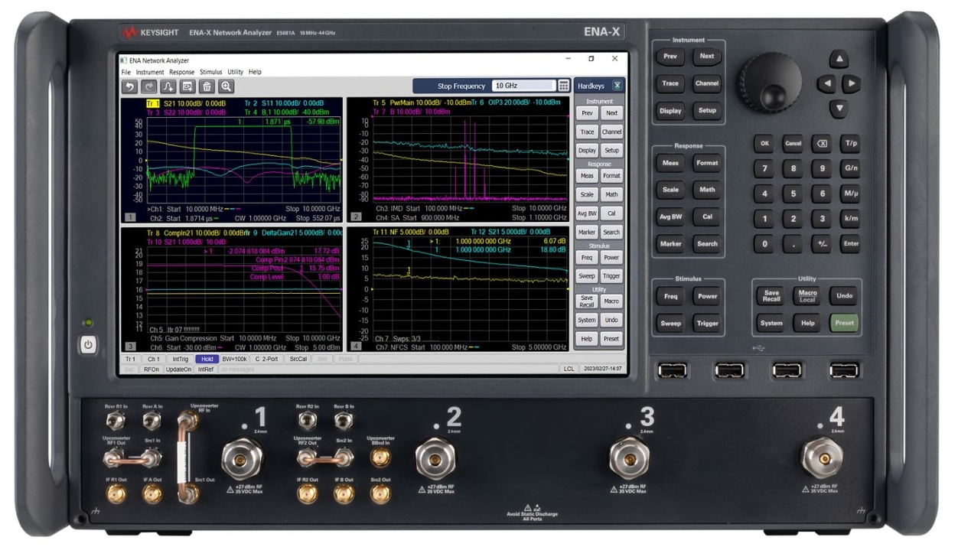958x560 pixels.
Task: Close the on-screen Hardkeys panel
Action: coord(617,86)
